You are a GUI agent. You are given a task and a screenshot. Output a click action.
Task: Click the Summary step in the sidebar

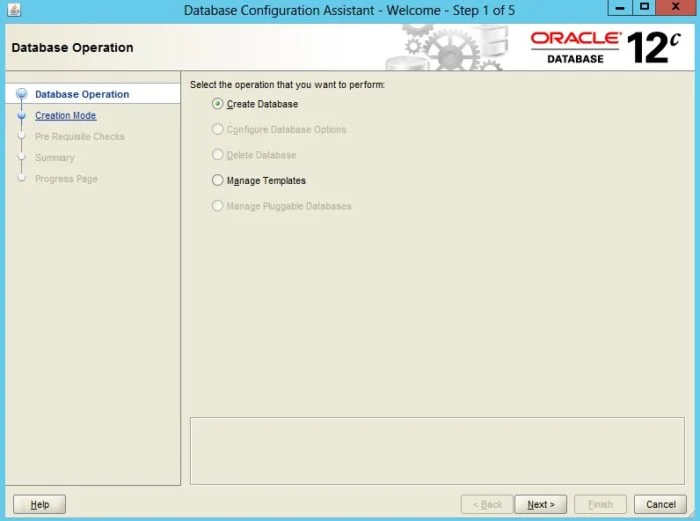(x=55, y=158)
